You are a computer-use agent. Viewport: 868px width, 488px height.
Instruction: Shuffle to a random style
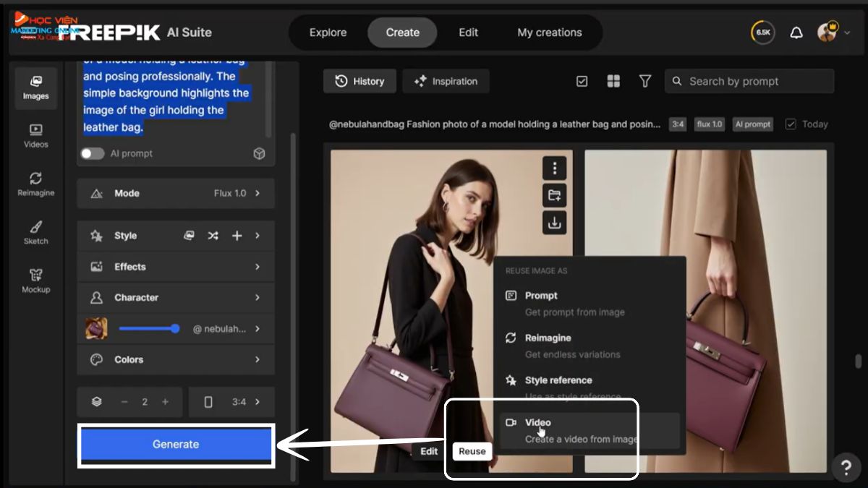(x=213, y=236)
